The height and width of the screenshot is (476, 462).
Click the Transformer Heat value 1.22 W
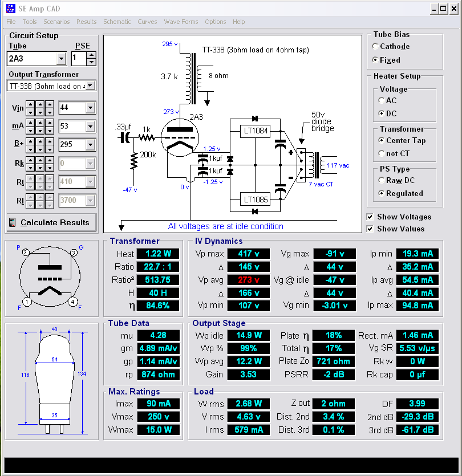click(x=158, y=254)
